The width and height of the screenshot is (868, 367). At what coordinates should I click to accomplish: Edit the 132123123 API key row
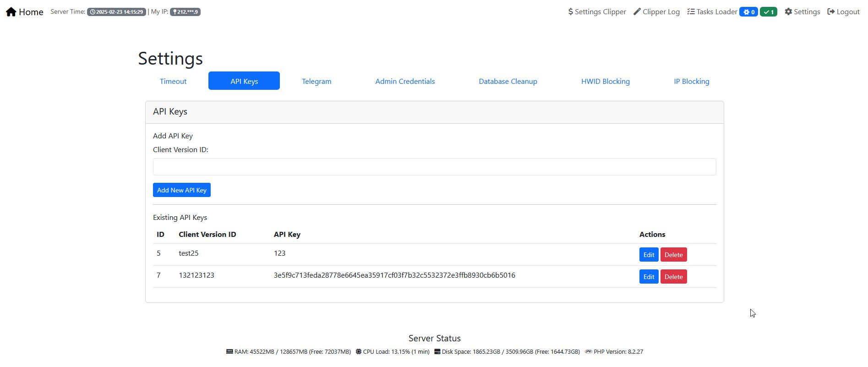tap(649, 277)
